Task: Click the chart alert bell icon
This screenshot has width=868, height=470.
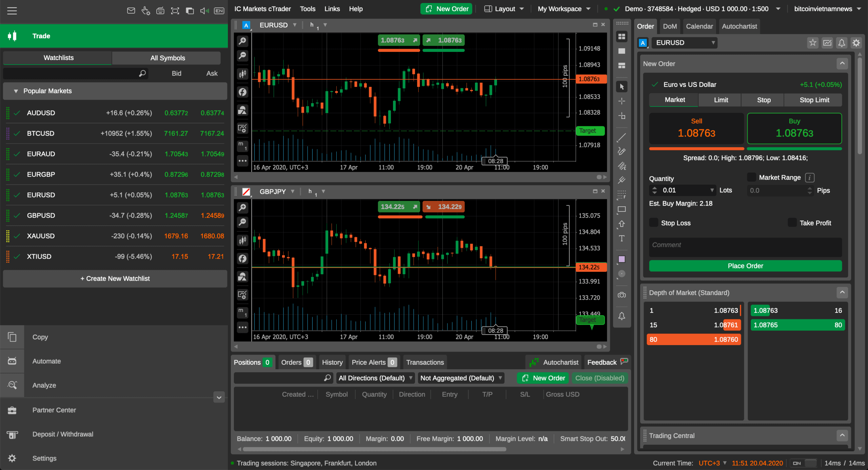Action: [622, 316]
